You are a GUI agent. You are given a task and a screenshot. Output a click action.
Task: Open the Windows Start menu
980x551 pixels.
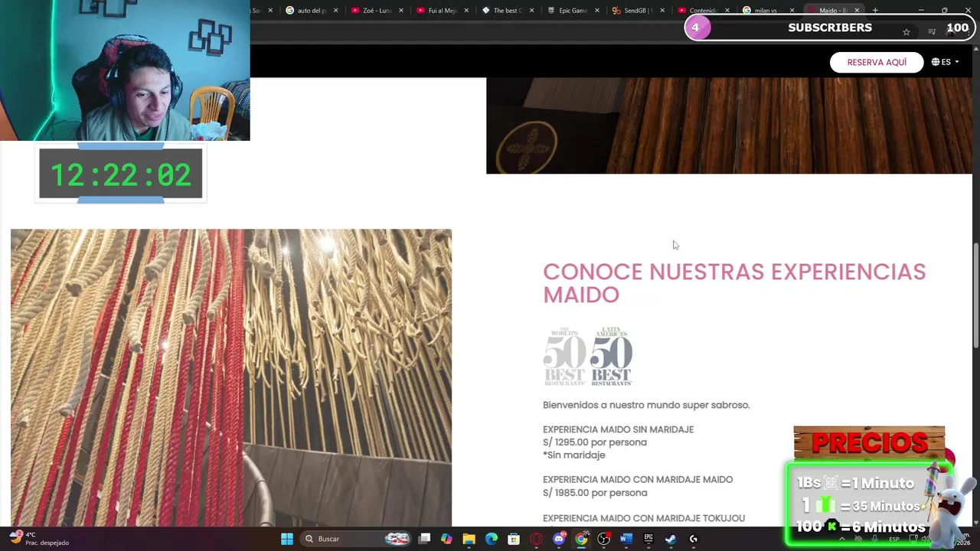coord(287,539)
